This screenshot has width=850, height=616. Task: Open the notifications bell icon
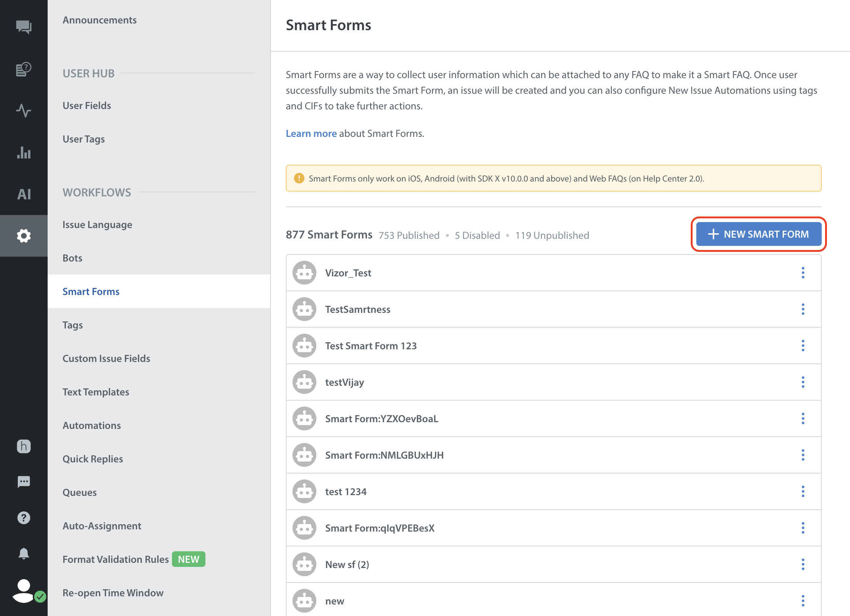23,554
